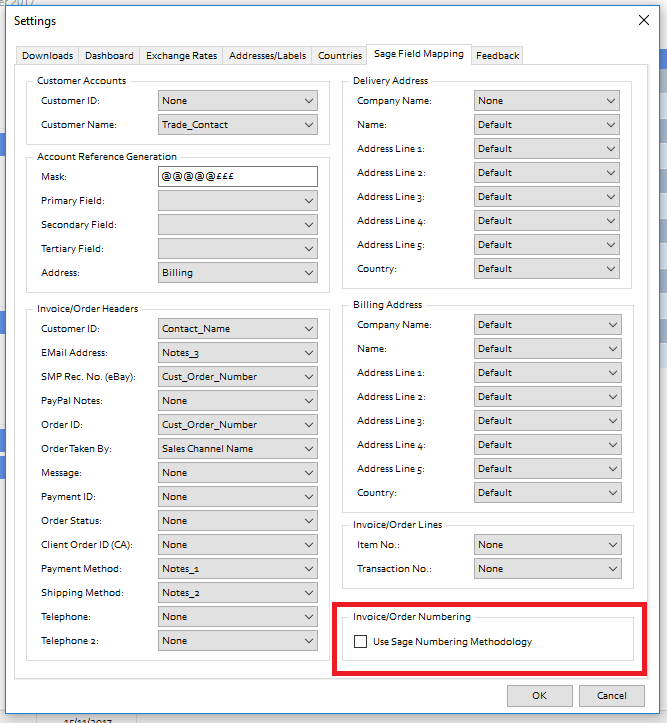Screen dimensions: 667x723
Task: Open the Addresses/Labels tab
Action: coord(267,55)
